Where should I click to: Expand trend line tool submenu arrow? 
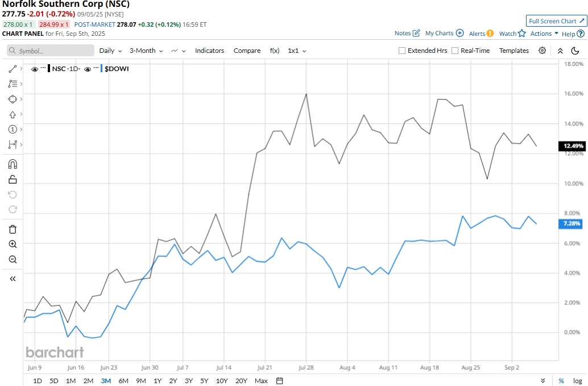21,69
